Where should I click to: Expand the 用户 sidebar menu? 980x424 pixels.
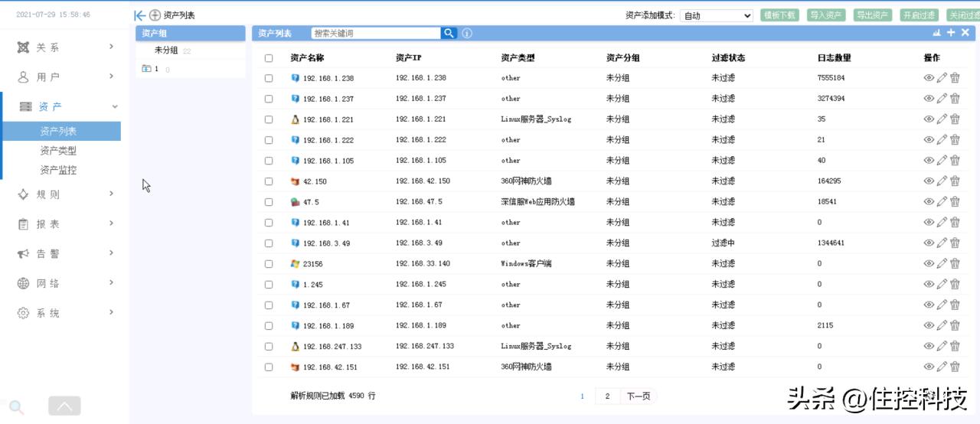pyautogui.click(x=66, y=77)
